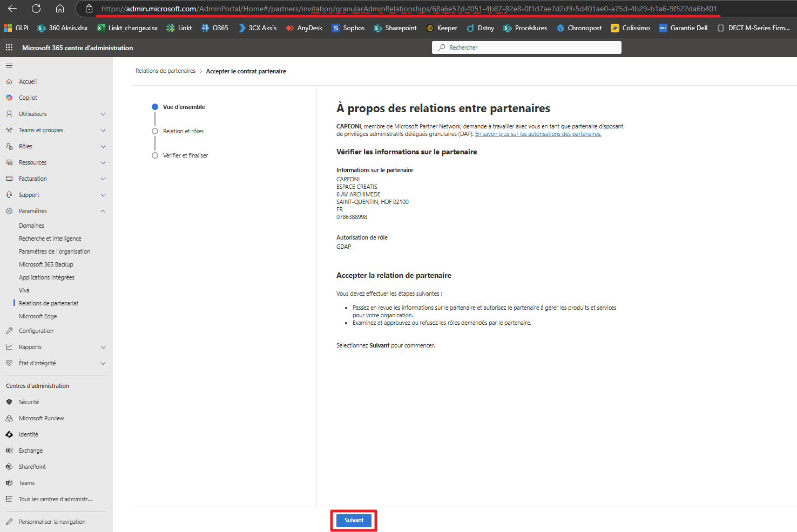Expand the Rôles chevron
Image resolution: width=797 pixels, height=532 pixels.
point(103,146)
